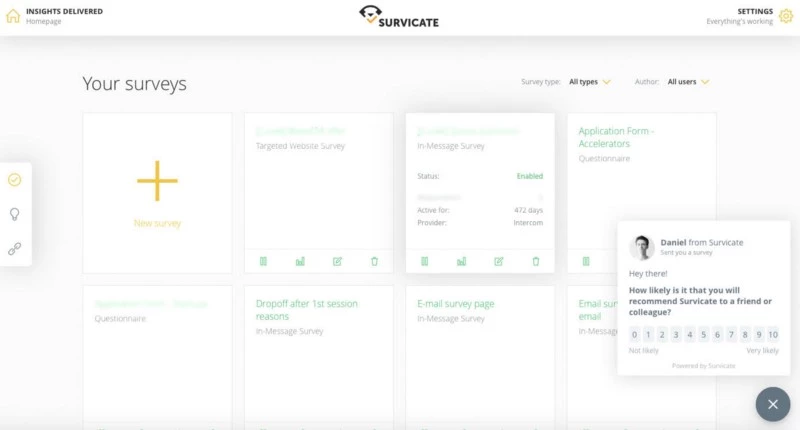Open the lightbulb icon in left sidebar
Viewport: 800px width, 430px height.
14,214
